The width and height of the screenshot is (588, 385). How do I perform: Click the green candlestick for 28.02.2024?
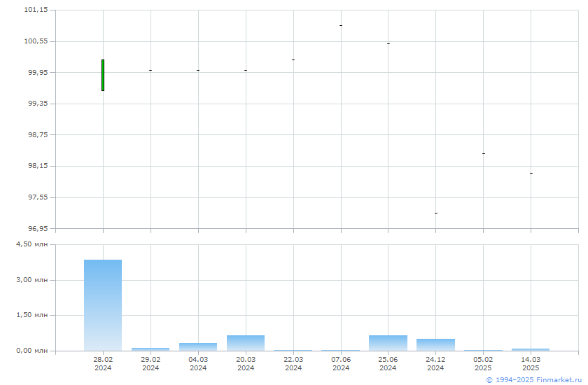click(x=103, y=75)
